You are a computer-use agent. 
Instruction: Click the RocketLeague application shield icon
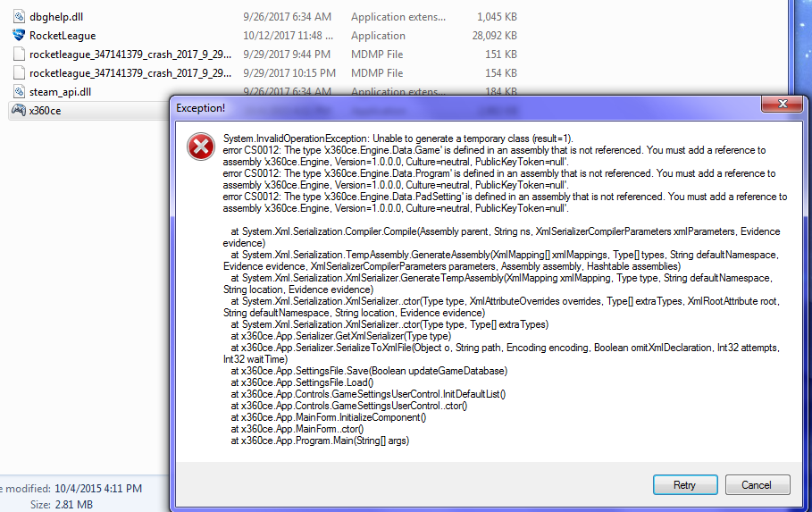point(19,35)
